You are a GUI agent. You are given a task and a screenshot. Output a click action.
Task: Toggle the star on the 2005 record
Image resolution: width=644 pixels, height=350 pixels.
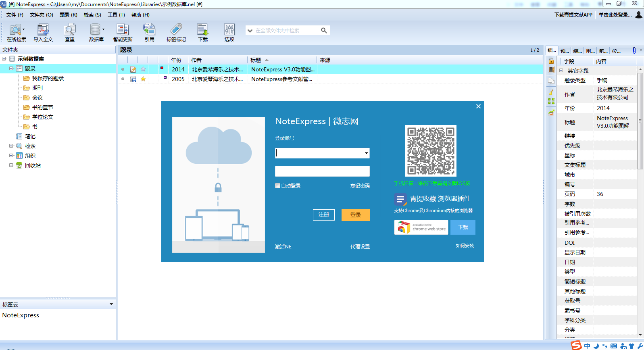pos(143,79)
